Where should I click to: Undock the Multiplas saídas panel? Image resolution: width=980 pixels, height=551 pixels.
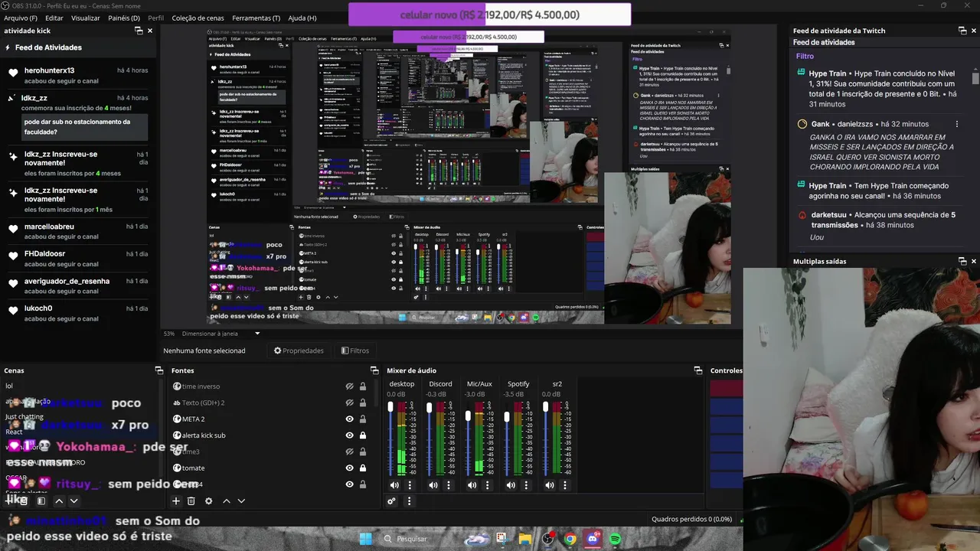962,261
